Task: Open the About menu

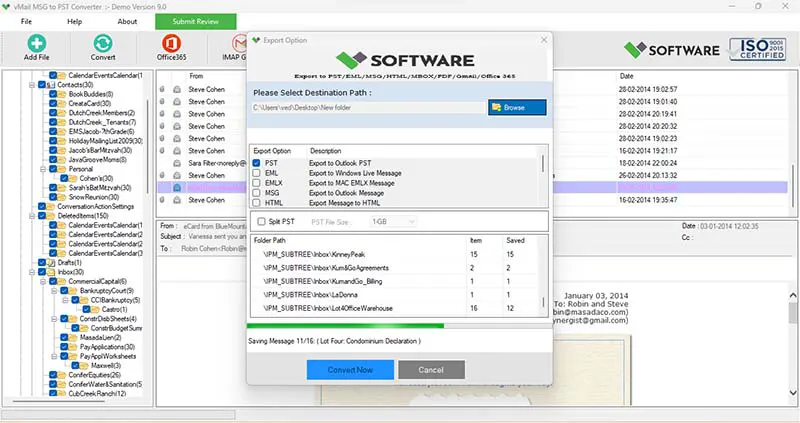Action: pyautogui.click(x=127, y=21)
